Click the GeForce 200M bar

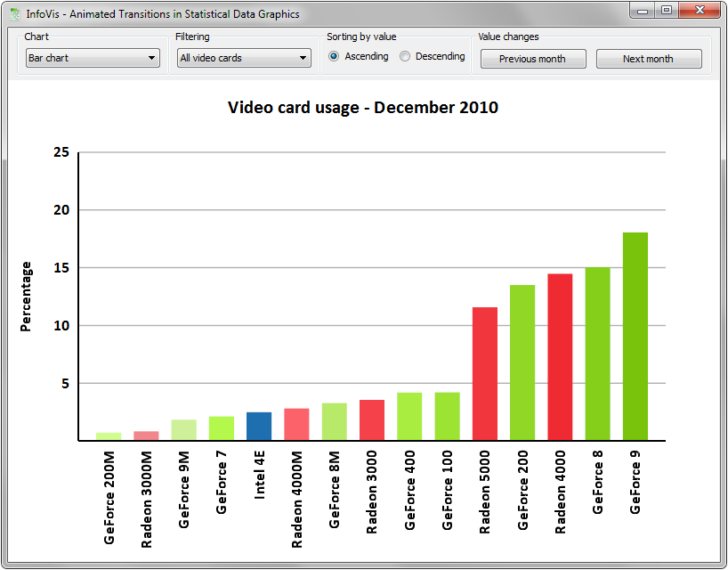(x=109, y=436)
